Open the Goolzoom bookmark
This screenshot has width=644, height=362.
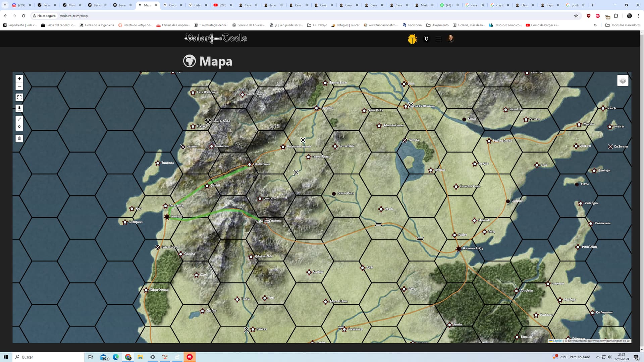[412, 25]
